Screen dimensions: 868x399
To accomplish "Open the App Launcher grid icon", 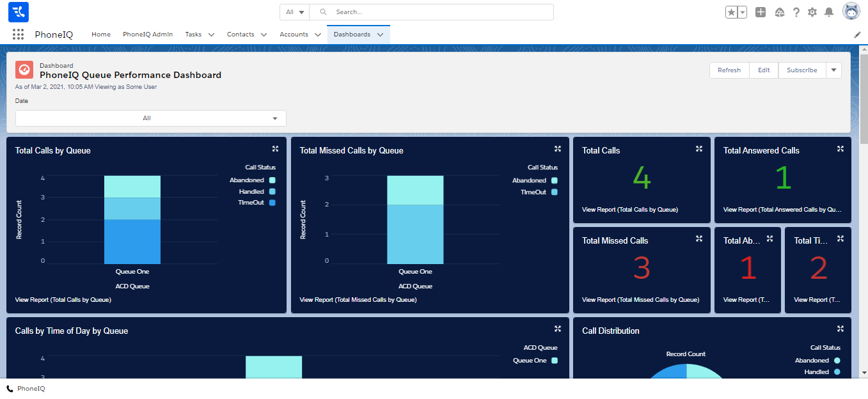I will pos(18,35).
